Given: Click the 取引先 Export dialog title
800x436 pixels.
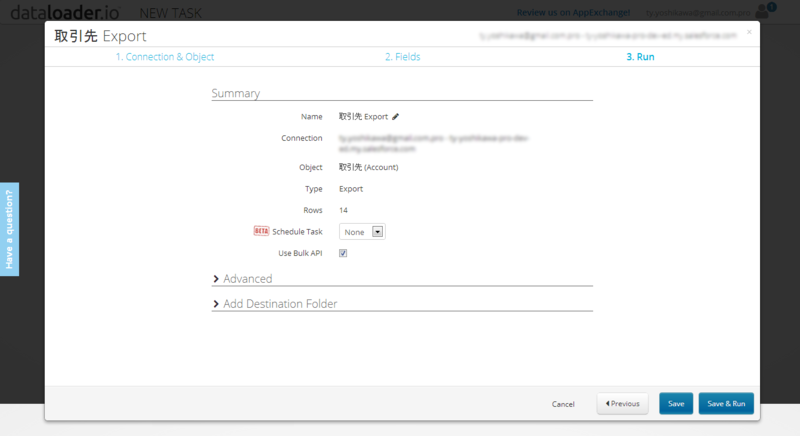Looking at the screenshot, I should (101, 36).
